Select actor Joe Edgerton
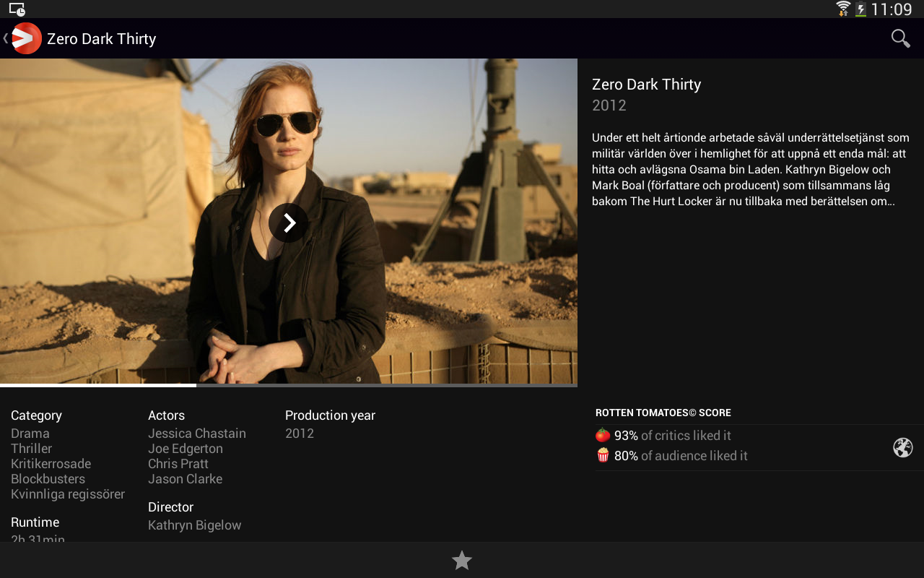This screenshot has height=578, width=924. [x=186, y=449]
